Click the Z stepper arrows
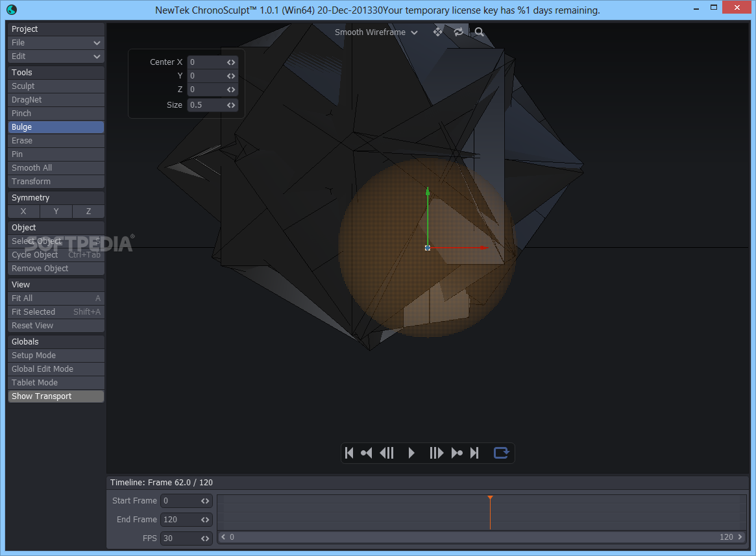 click(232, 90)
